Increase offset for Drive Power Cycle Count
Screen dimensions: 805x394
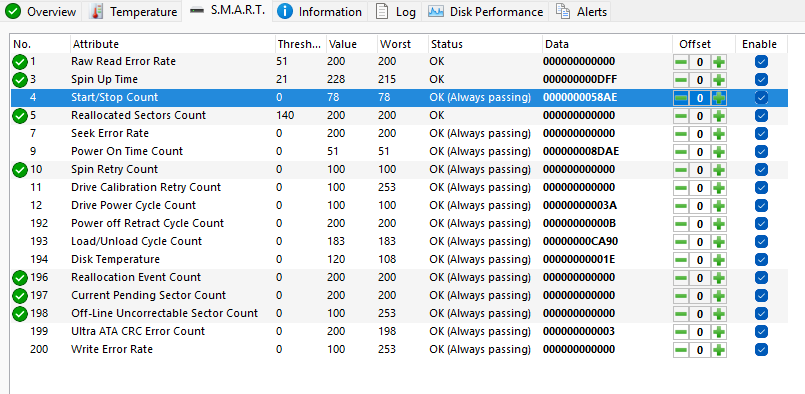tap(719, 206)
